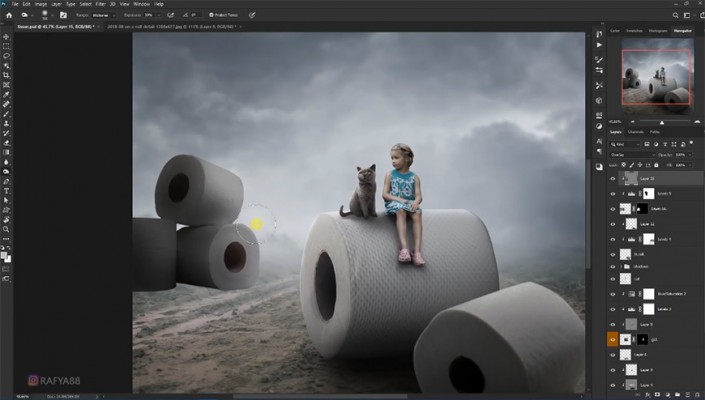
Task: Select the Hand tool
Action: [x=6, y=220]
